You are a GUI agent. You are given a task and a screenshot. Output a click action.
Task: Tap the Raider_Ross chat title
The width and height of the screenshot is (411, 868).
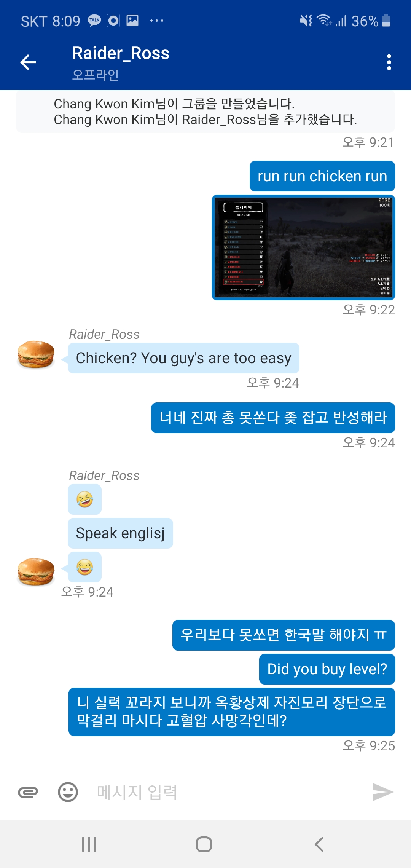(x=121, y=53)
